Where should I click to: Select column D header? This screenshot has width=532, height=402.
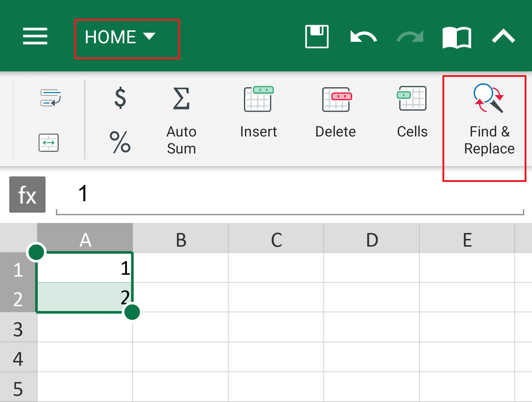(372, 238)
